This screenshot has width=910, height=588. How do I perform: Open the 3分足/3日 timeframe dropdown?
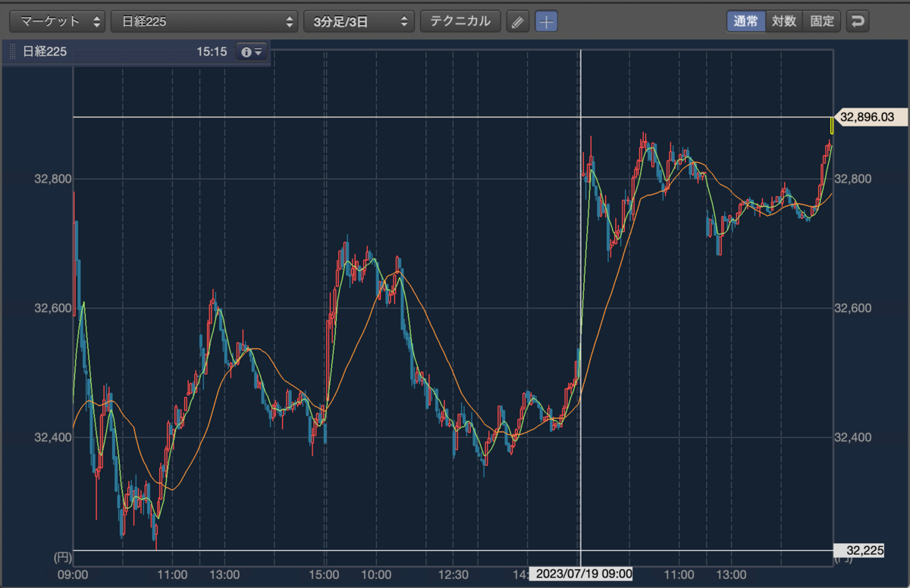point(359,21)
